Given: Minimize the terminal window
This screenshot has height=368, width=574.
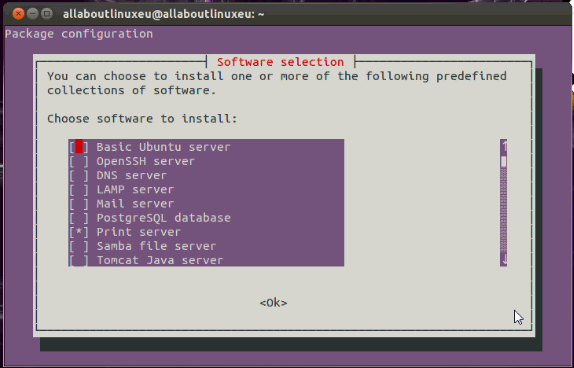Looking at the screenshot, I should [x=32, y=14].
